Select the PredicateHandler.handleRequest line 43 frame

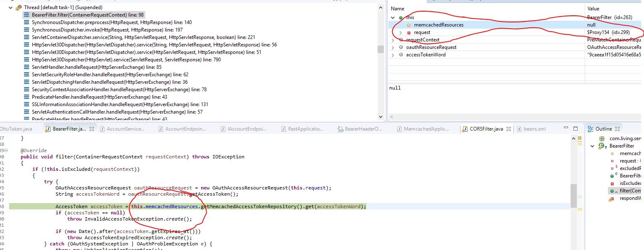pyautogui.click(x=100, y=97)
